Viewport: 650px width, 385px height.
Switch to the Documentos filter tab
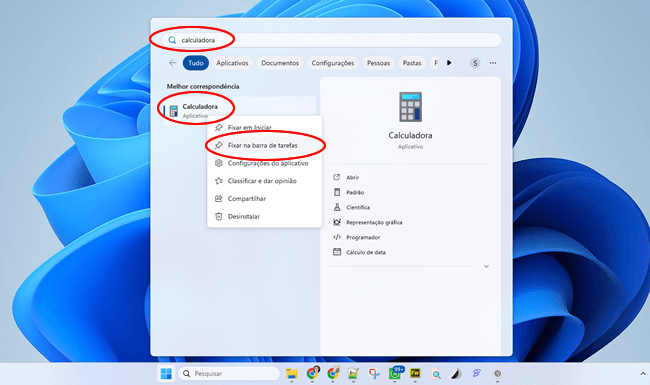click(x=280, y=63)
